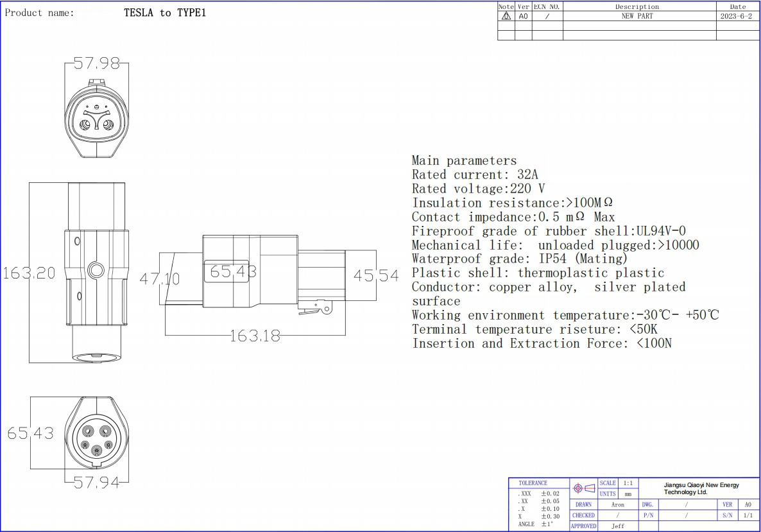Image resolution: width=761 pixels, height=532 pixels.
Task: Click the 'NEW PART' description cell
Action: [x=637, y=16]
